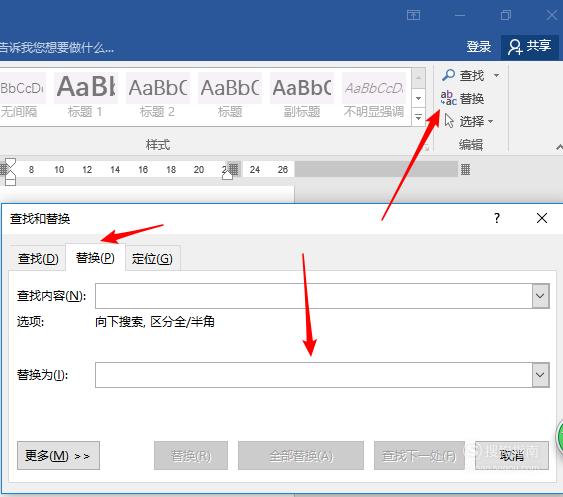Expand the styles gallery more button
Image resolution: width=563 pixels, height=497 pixels.
click(x=418, y=117)
